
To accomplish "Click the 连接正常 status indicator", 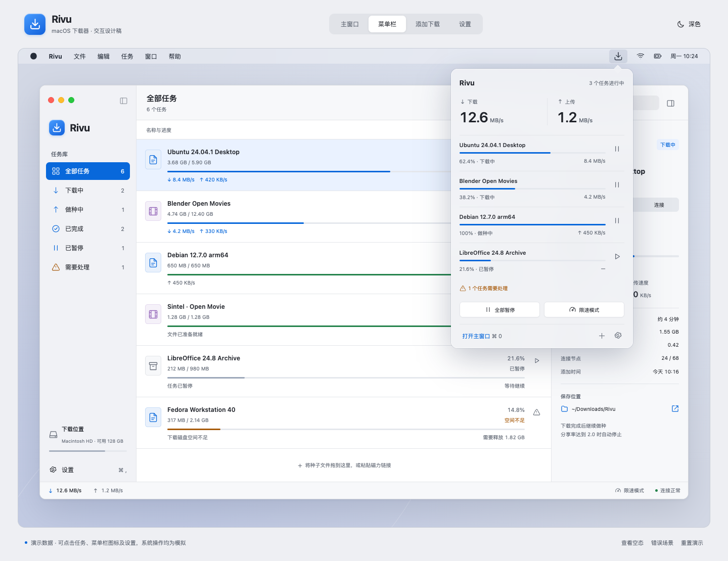I will point(668,491).
